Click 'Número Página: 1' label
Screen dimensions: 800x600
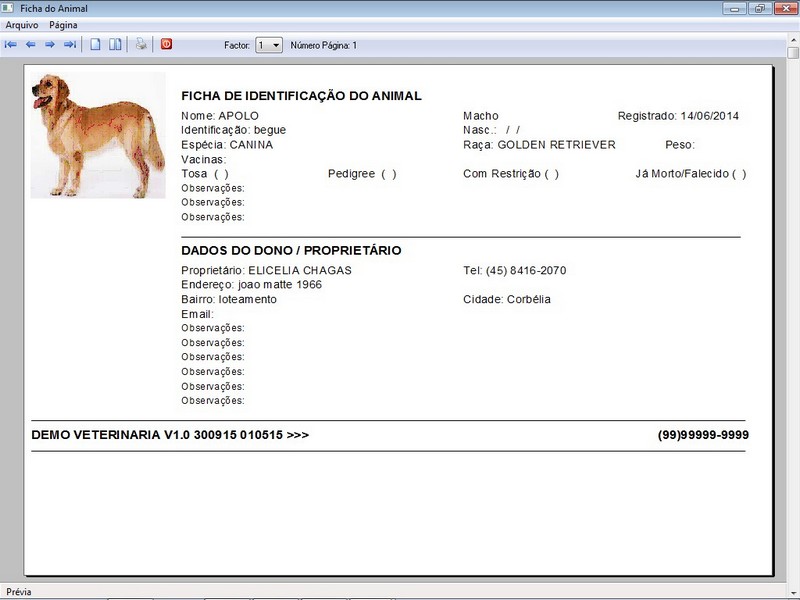click(324, 45)
